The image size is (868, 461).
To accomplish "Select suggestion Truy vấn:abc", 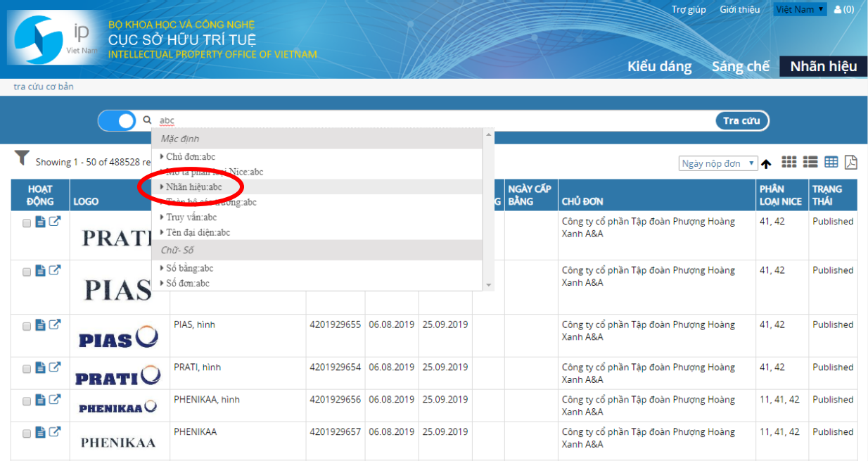I will point(318,217).
